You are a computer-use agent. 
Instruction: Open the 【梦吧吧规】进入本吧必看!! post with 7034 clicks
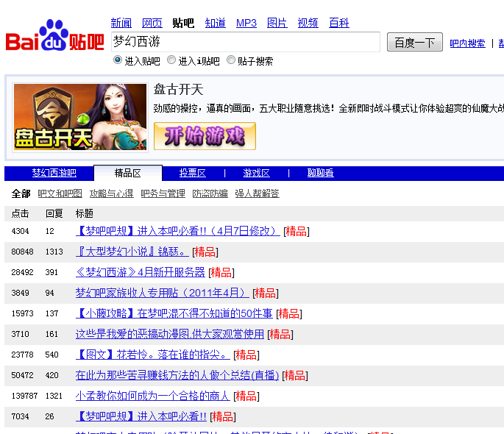click(141, 416)
